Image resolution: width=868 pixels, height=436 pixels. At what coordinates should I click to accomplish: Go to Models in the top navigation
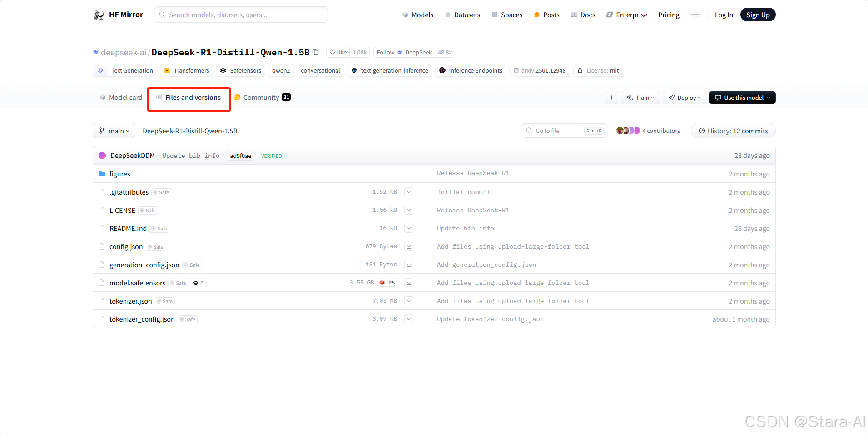point(417,15)
